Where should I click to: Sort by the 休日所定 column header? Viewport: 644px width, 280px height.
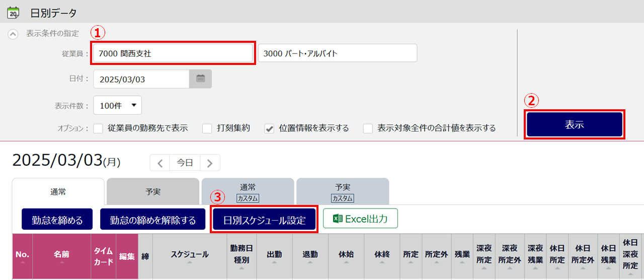coord(557,256)
